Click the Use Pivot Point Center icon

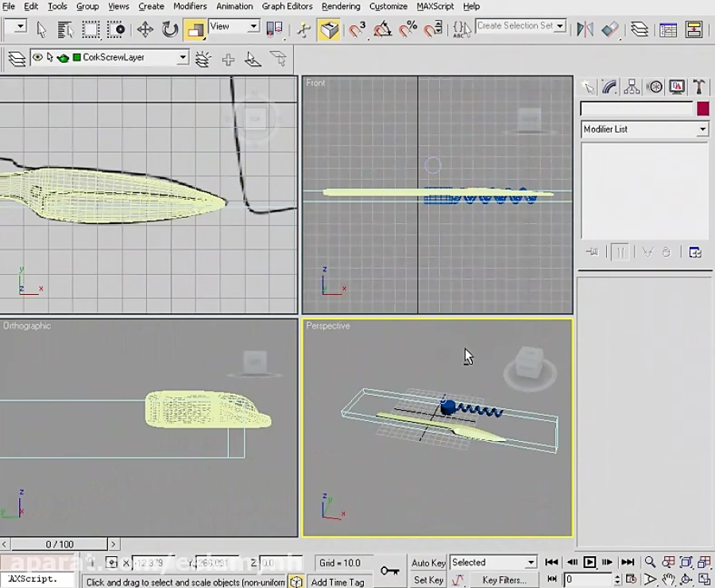275,30
